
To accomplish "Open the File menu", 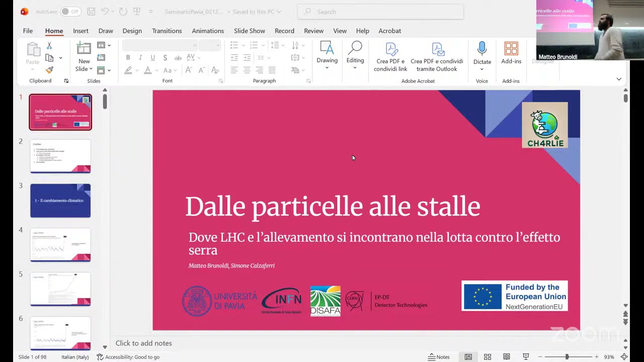I will pyautogui.click(x=28, y=31).
